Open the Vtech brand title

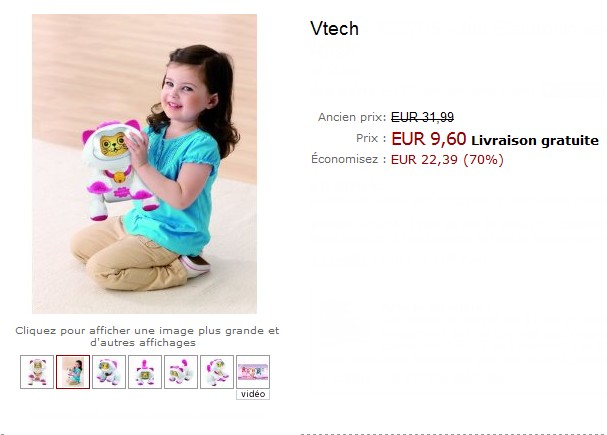pyautogui.click(x=334, y=29)
